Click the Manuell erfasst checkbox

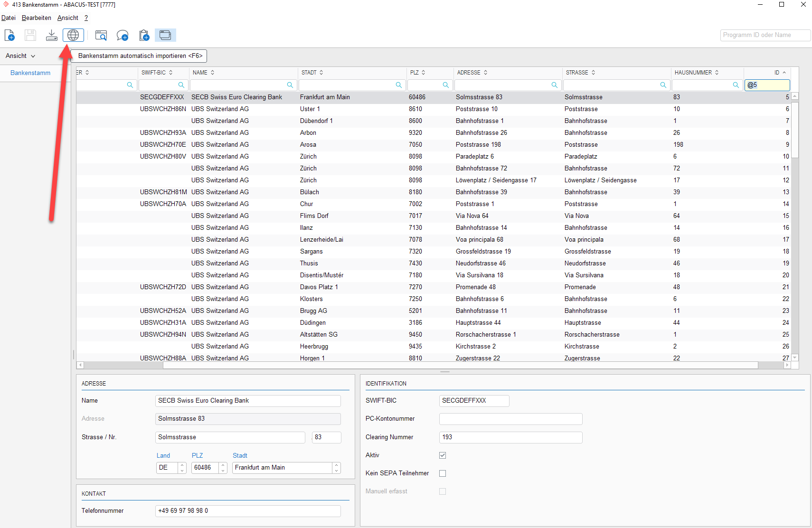coord(443,491)
